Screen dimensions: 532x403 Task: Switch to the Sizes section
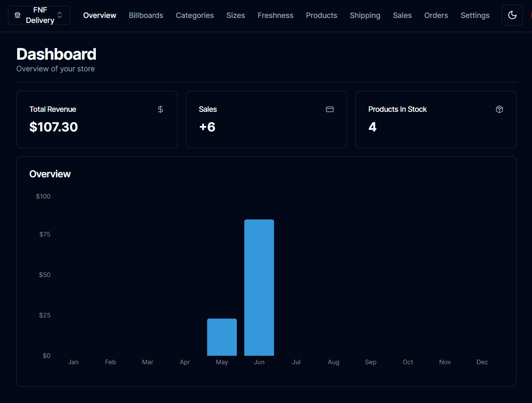point(236,15)
